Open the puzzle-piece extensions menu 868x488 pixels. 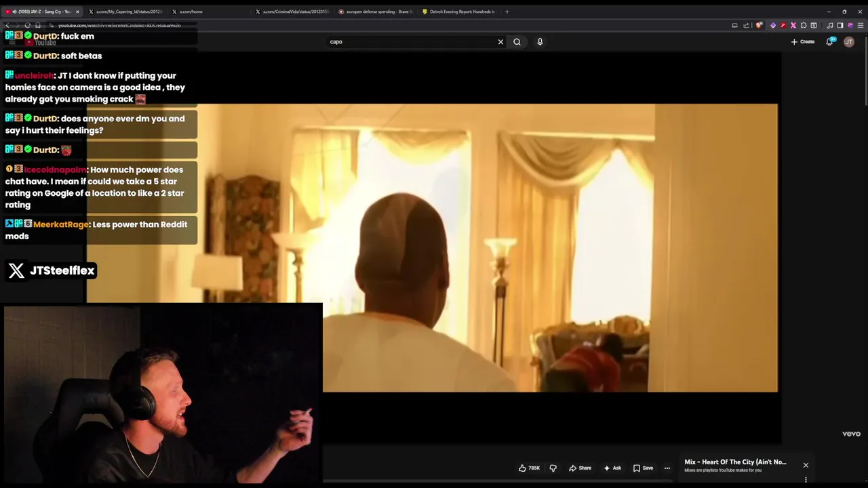[804, 25]
